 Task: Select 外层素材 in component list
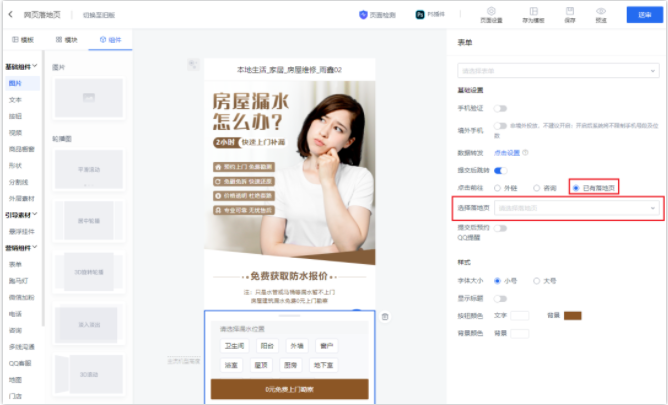22,198
